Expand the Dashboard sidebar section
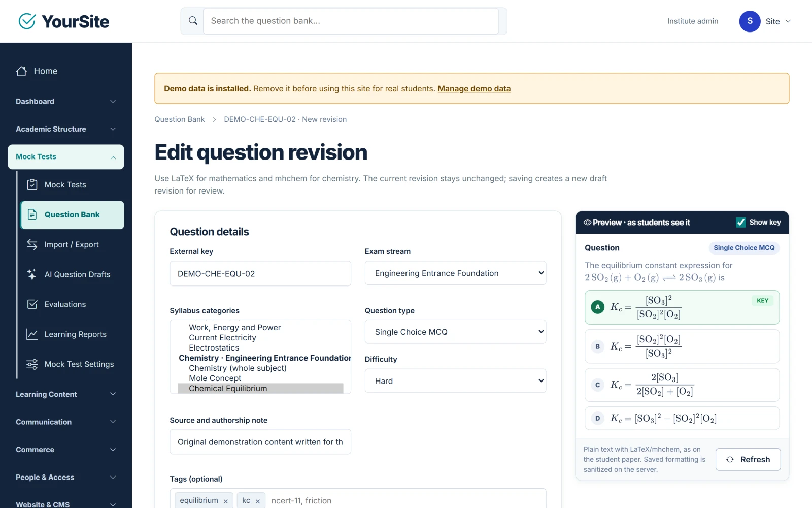The height and width of the screenshot is (508, 812). [66, 102]
